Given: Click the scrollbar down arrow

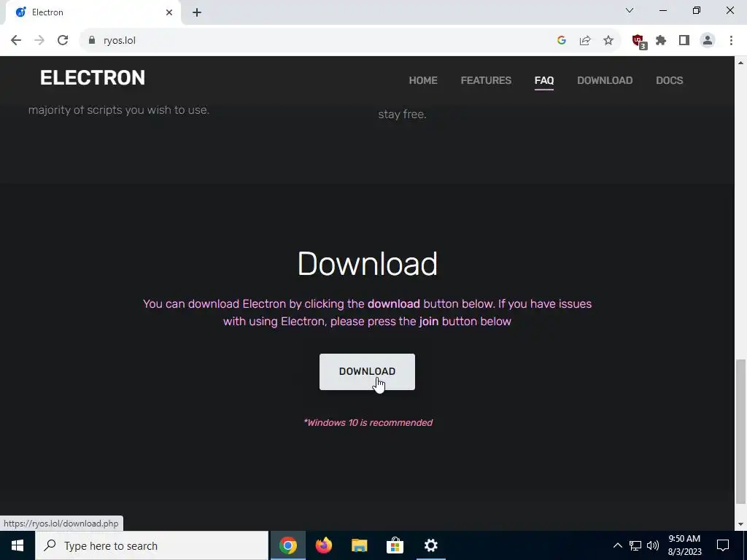Looking at the screenshot, I should tap(740, 525).
